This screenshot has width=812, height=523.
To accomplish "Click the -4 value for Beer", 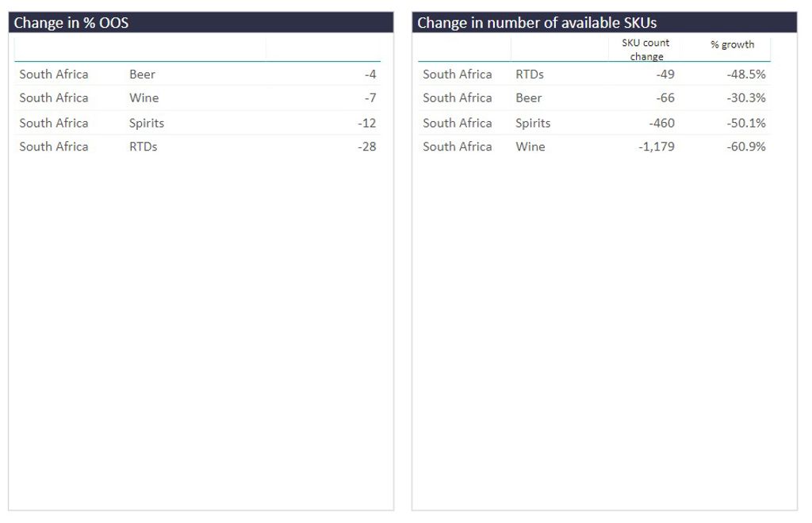I will [370, 74].
